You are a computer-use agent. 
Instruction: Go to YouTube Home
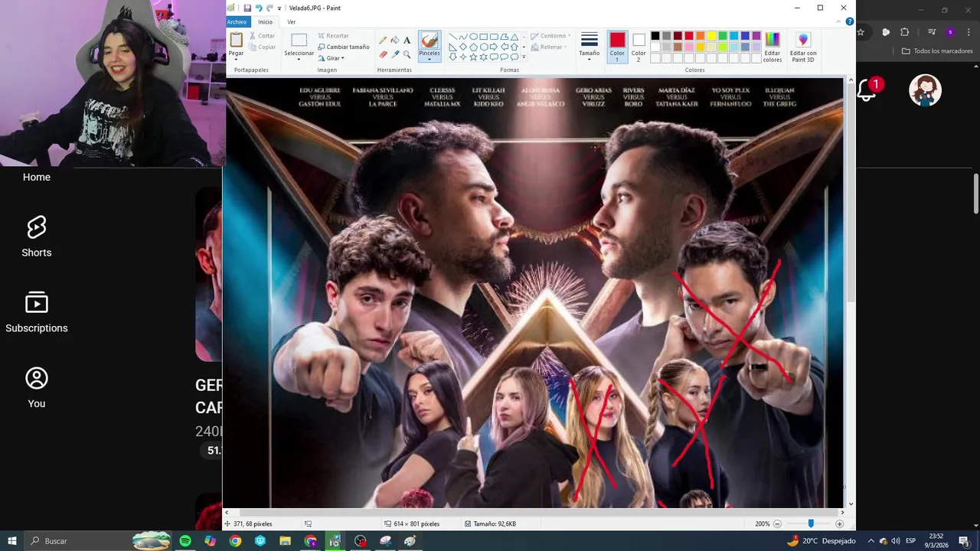[36, 177]
